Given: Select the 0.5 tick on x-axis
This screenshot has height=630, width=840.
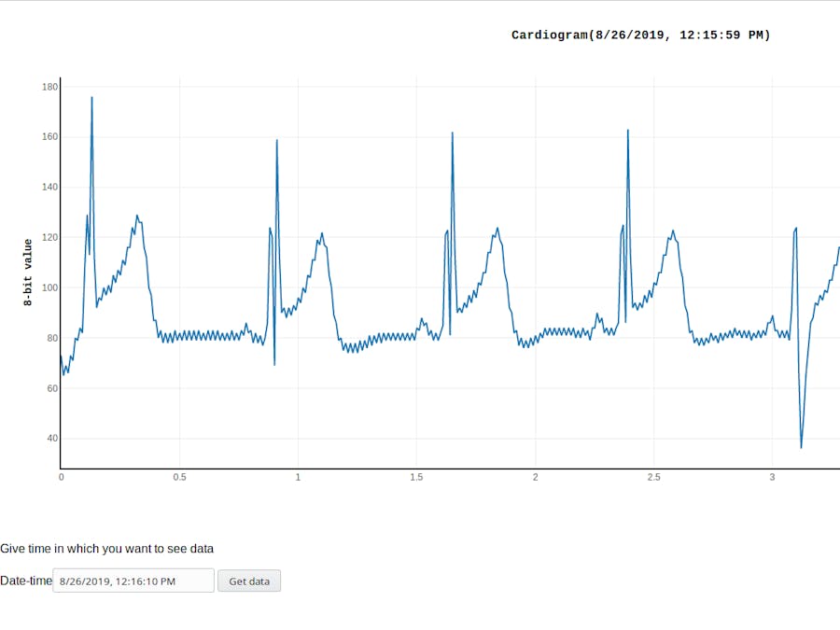Looking at the screenshot, I should [179, 477].
